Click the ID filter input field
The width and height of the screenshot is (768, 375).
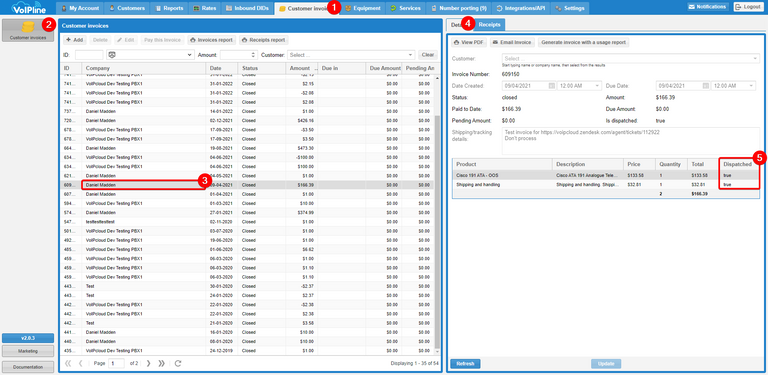(x=89, y=55)
